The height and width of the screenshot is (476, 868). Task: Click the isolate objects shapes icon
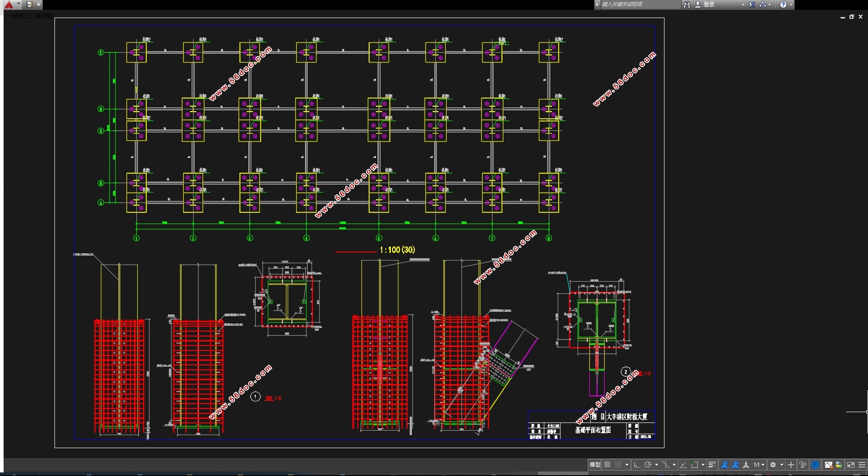803,465
